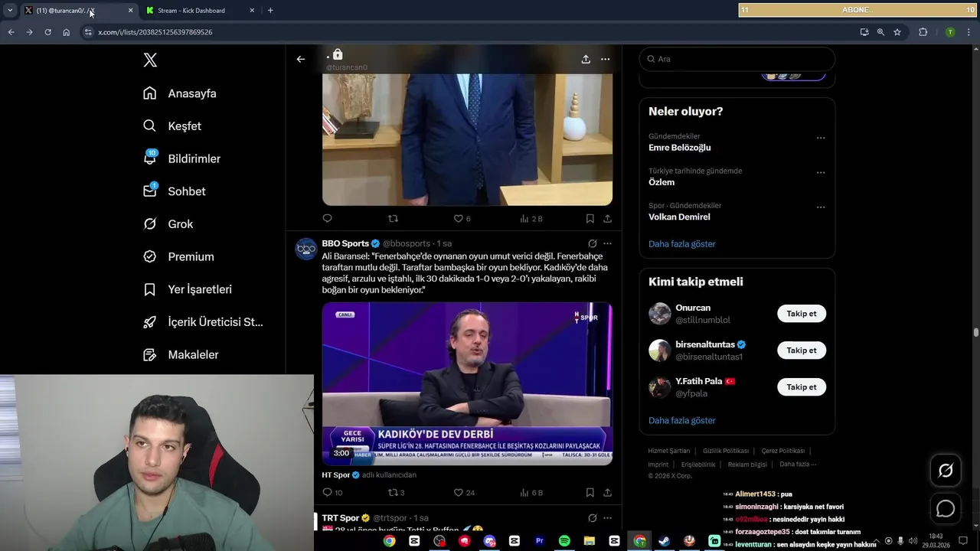Viewport: 980px width, 551px height.
Task: Share the top suit photo post
Action: [x=607, y=219]
